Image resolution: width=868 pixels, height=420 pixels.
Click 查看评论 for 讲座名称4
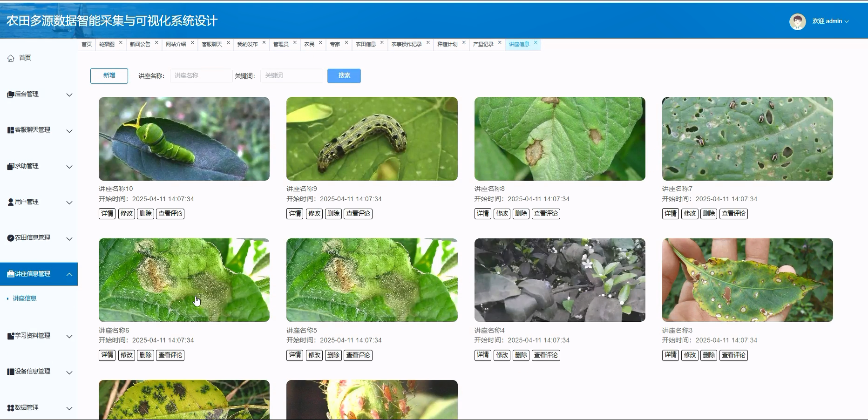click(x=546, y=355)
